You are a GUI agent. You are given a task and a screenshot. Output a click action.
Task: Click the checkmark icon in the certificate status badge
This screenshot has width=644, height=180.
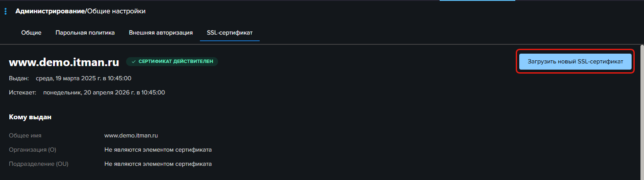[x=134, y=62]
